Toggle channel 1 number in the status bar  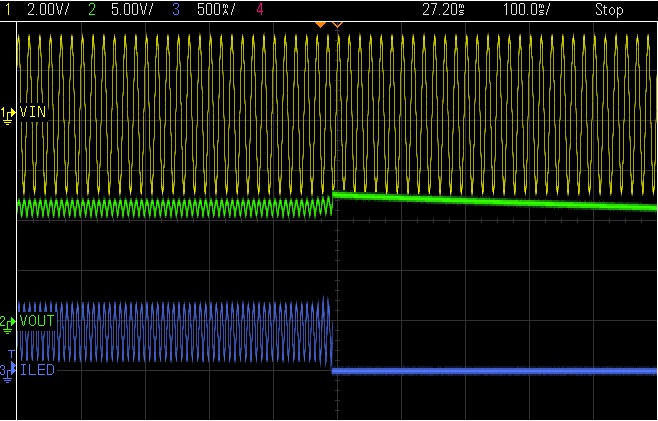(x=9, y=10)
